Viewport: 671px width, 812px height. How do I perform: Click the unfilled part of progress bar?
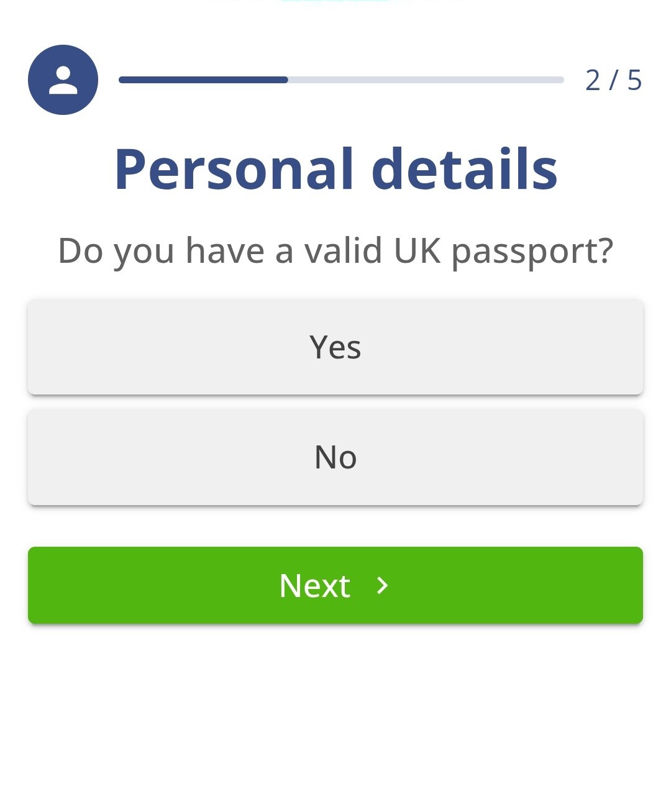point(426,80)
